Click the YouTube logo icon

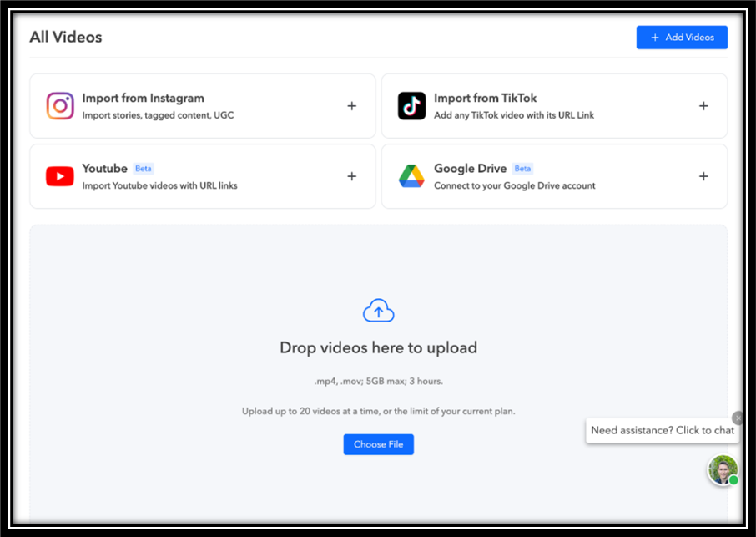coord(60,176)
